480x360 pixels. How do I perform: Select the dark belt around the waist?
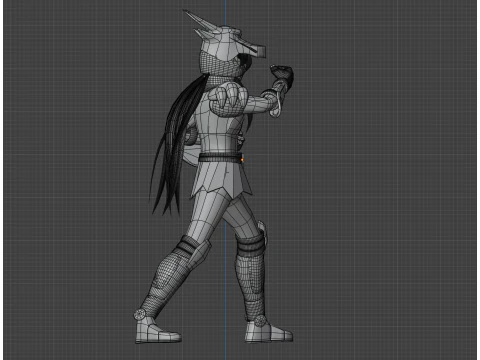click(220, 157)
